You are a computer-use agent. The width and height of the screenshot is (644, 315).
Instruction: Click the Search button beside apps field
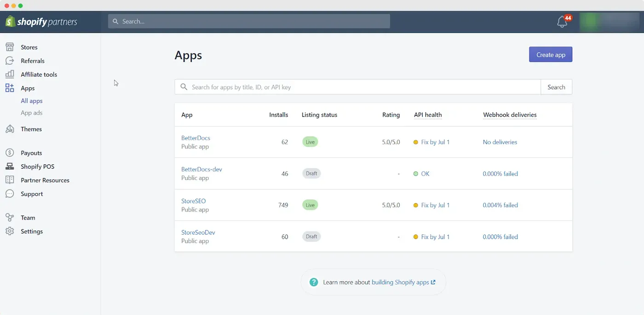[556, 87]
